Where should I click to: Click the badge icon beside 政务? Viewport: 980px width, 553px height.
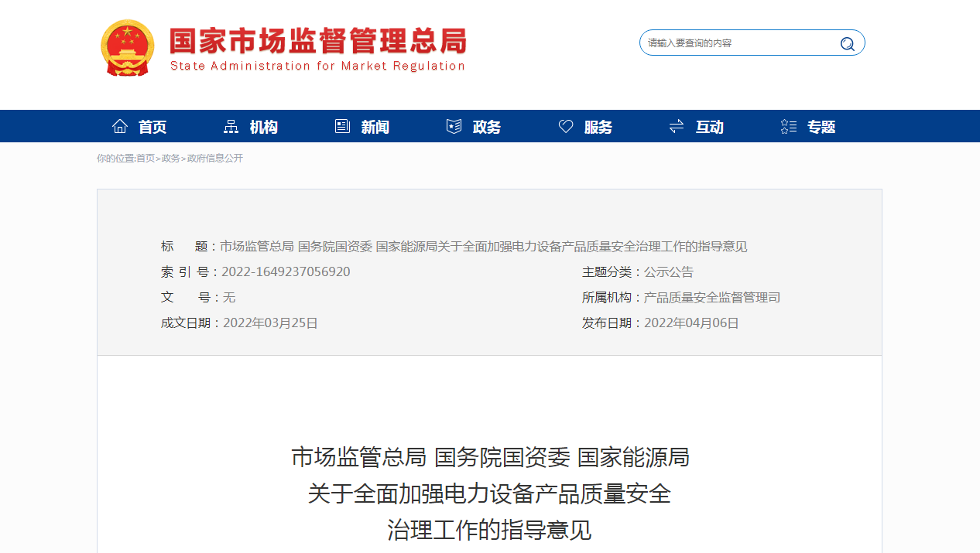[454, 126]
